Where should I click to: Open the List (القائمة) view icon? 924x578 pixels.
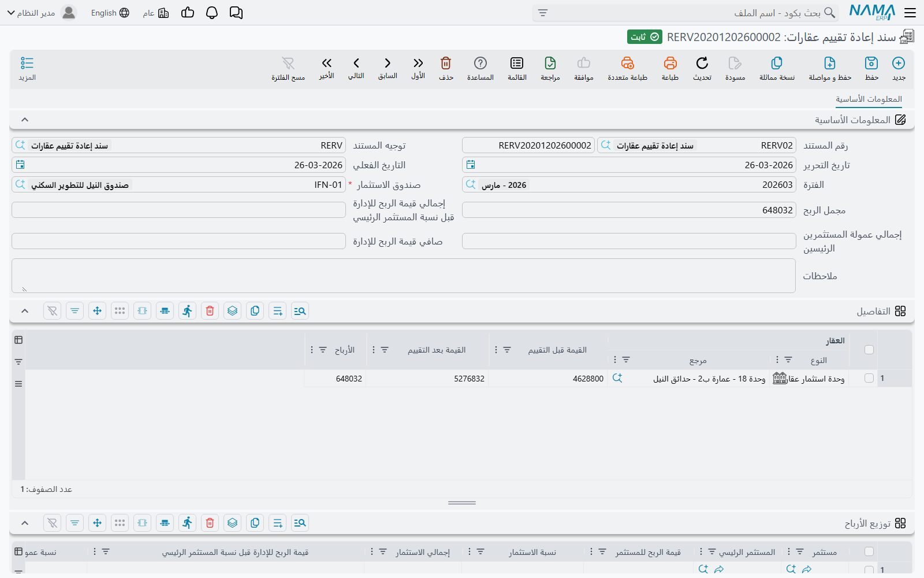coord(517,63)
